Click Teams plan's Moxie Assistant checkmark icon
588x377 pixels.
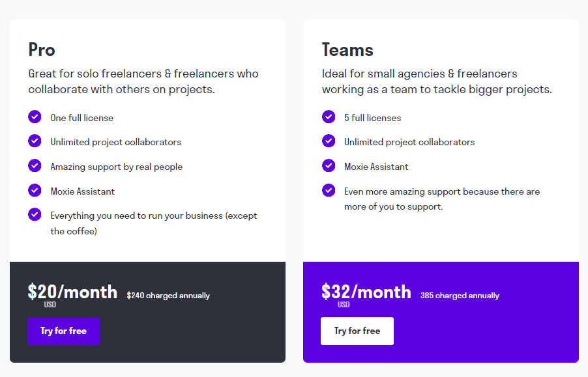coord(329,165)
